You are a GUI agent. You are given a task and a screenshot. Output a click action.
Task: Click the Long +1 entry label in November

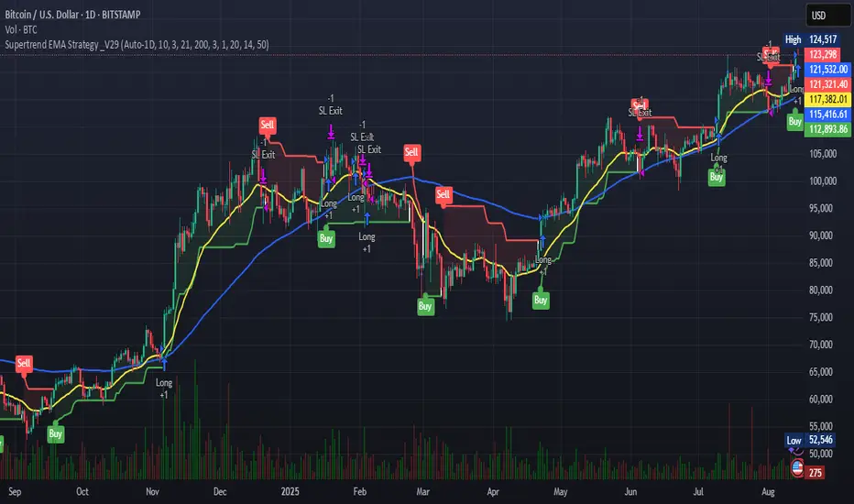[164, 389]
